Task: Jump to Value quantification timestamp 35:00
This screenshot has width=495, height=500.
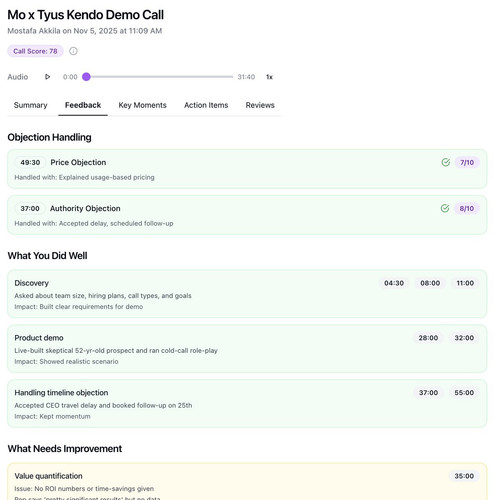Action: pos(464,476)
